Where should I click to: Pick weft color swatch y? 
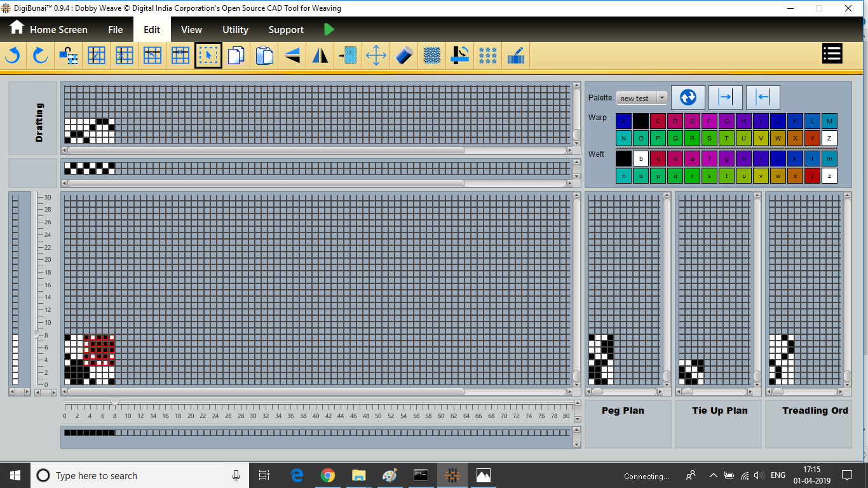coord(812,176)
